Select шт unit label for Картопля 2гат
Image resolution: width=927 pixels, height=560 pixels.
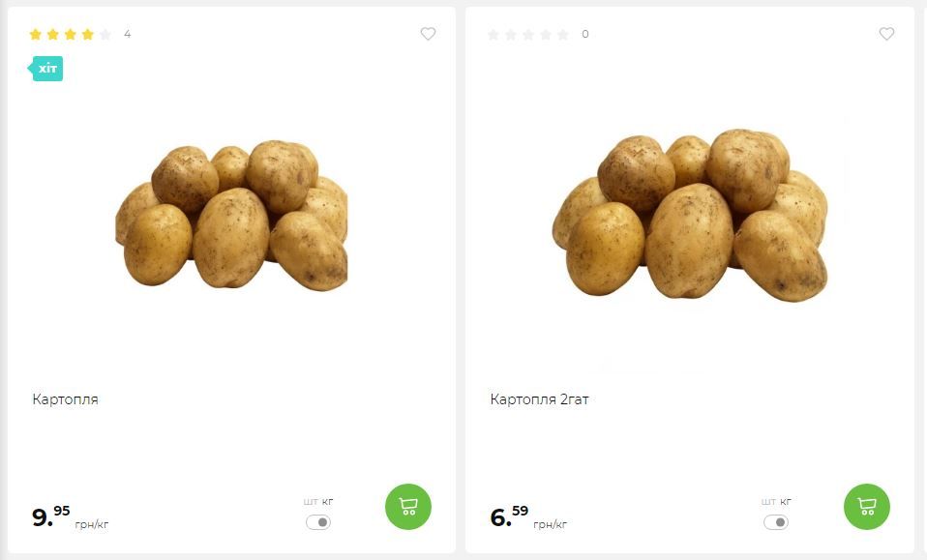pyautogui.click(x=768, y=502)
